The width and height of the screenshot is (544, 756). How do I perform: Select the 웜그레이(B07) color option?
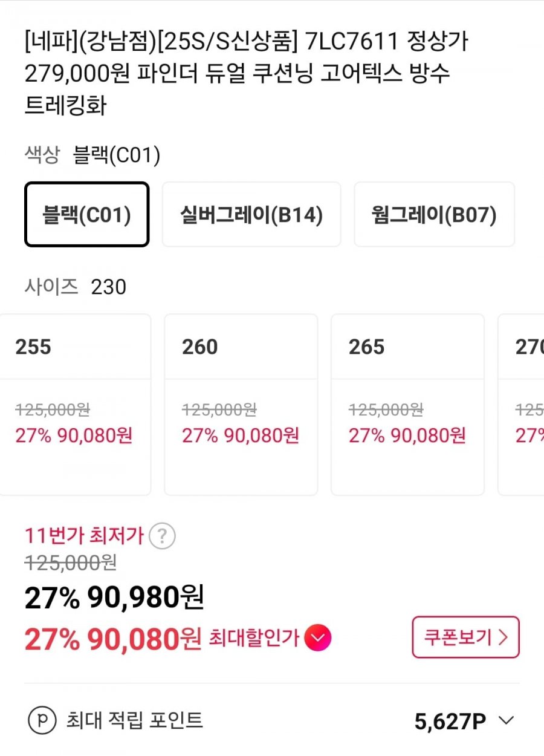click(x=434, y=215)
